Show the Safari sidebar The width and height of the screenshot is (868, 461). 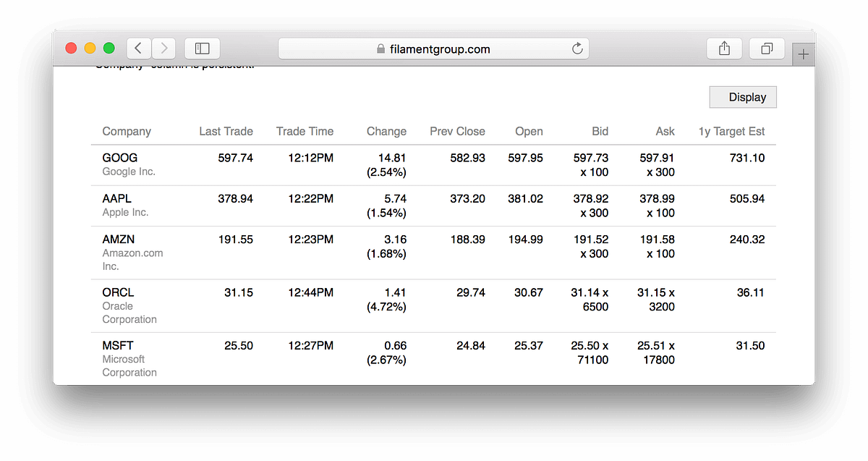pyautogui.click(x=203, y=48)
